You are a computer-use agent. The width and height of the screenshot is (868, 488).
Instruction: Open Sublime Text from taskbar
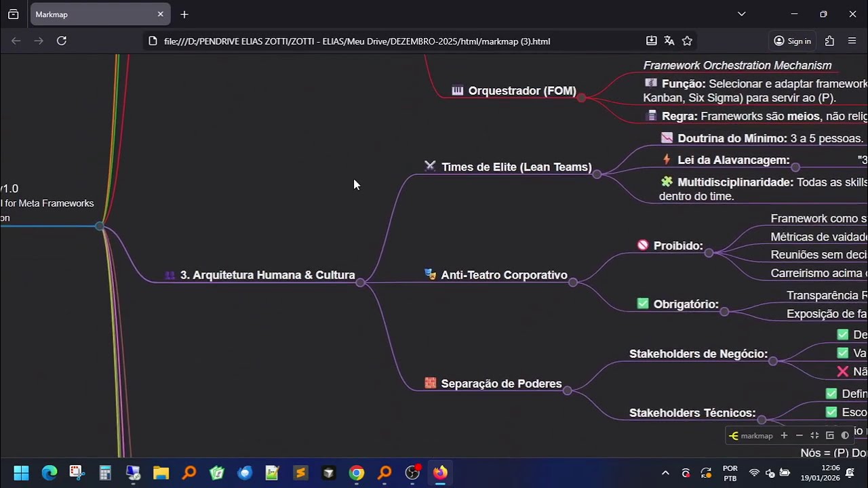[300, 473]
